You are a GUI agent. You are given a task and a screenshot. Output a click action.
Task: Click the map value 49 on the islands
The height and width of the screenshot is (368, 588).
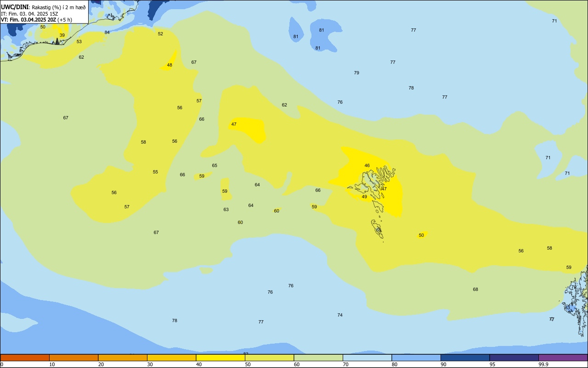point(364,197)
